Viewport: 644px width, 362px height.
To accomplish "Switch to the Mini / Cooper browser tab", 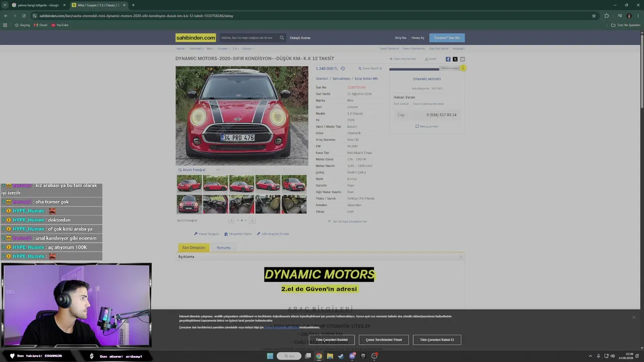I will coord(99,5).
